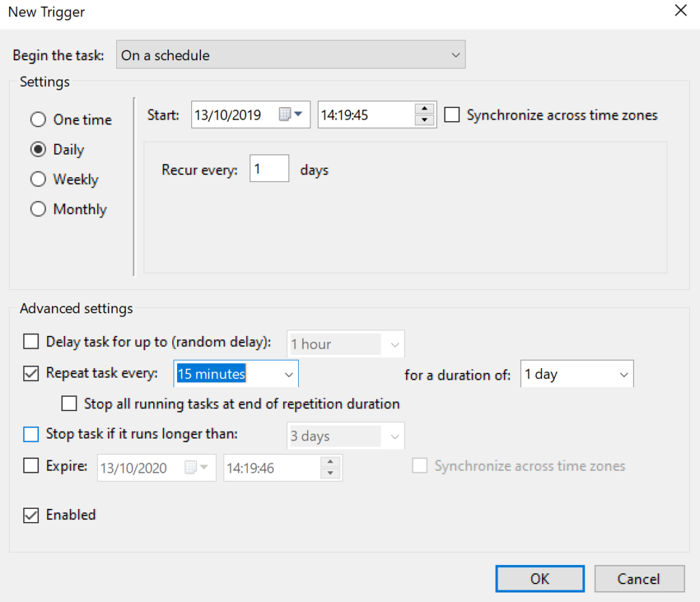The width and height of the screenshot is (700, 602).
Task: Uncheck Repeat task every
Action: click(31, 374)
